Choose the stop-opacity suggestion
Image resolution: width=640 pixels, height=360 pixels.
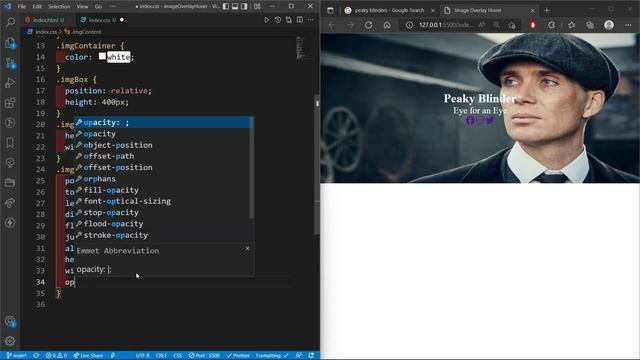click(x=164, y=213)
